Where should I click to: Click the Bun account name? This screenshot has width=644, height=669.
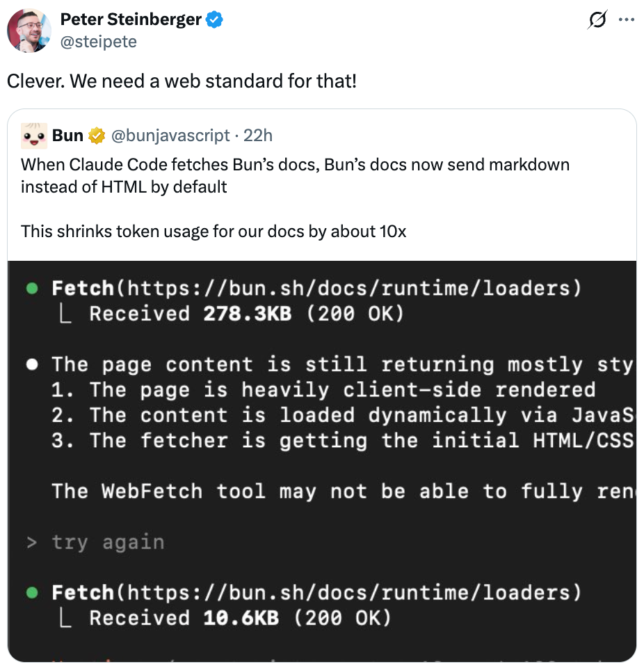(67, 135)
